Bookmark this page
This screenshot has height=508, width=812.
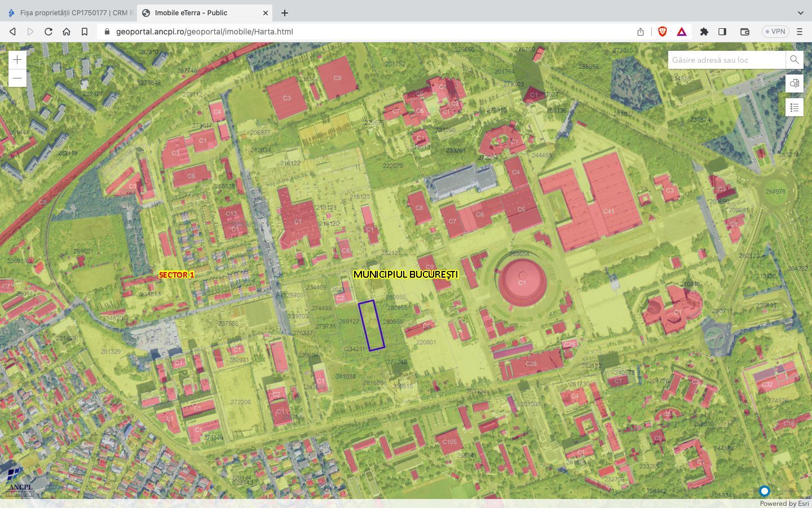pos(85,32)
